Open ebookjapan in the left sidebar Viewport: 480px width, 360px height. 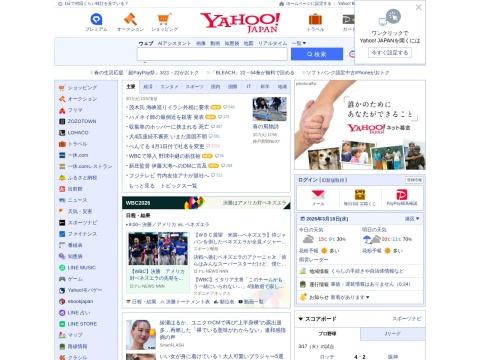[76, 301]
